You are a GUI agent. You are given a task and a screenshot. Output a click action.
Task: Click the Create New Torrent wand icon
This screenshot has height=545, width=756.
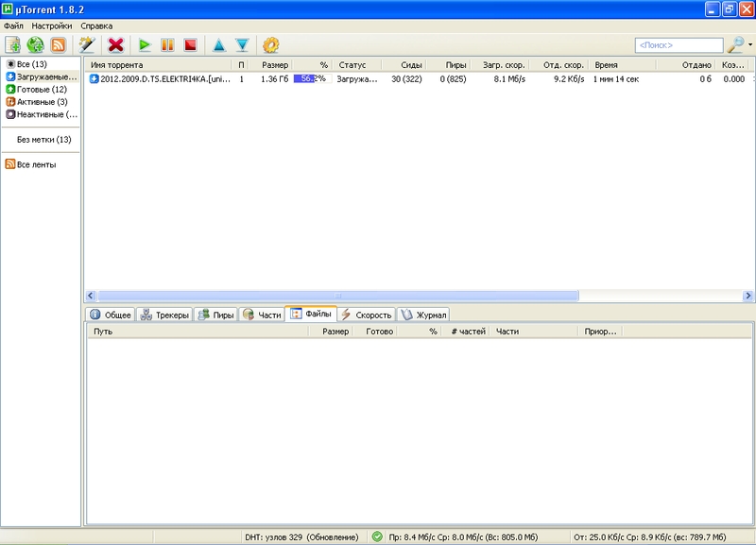tap(87, 45)
